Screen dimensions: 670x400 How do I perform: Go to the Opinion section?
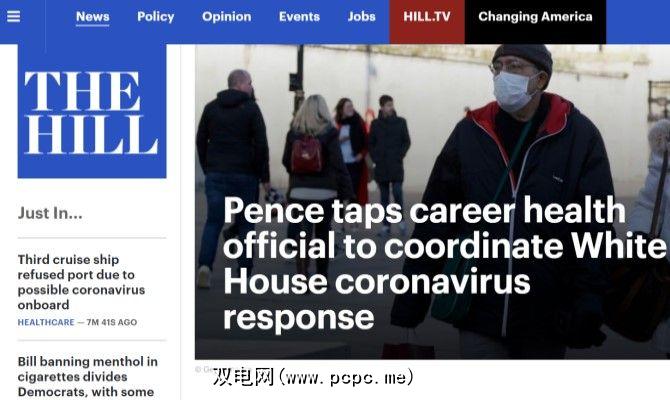[226, 17]
